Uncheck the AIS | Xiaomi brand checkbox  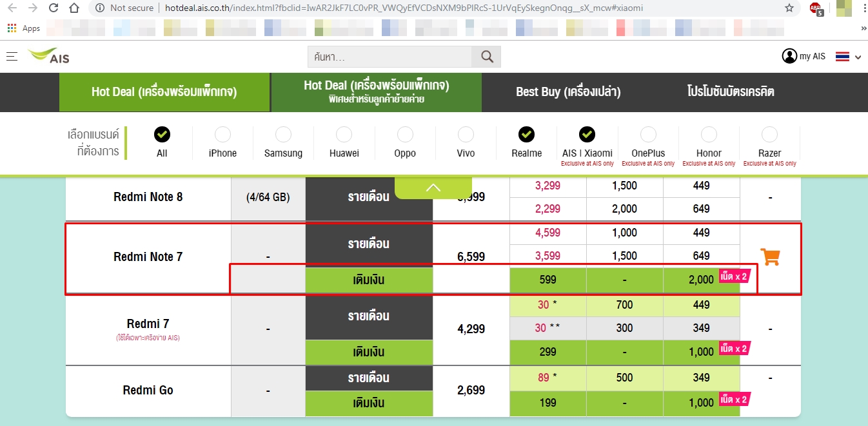[x=587, y=134]
